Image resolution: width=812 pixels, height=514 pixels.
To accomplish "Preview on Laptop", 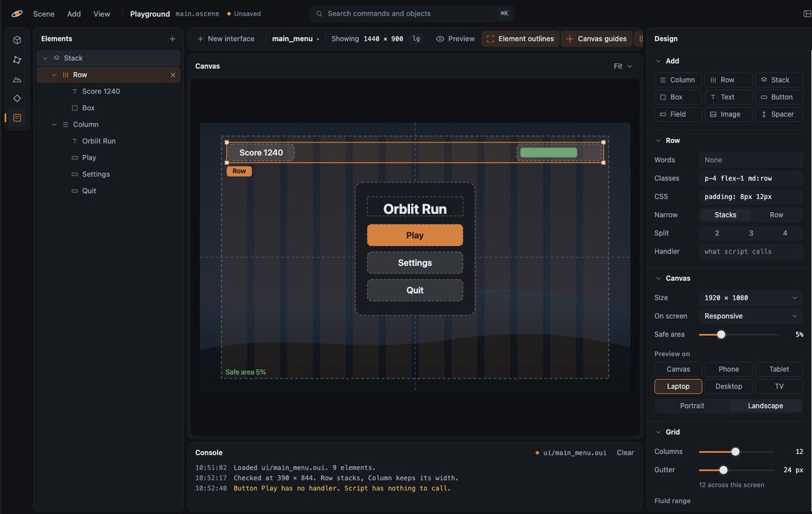I will point(678,387).
